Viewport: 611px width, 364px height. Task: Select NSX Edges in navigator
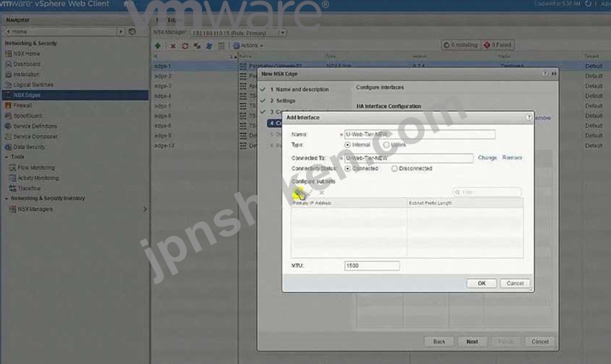point(75,95)
